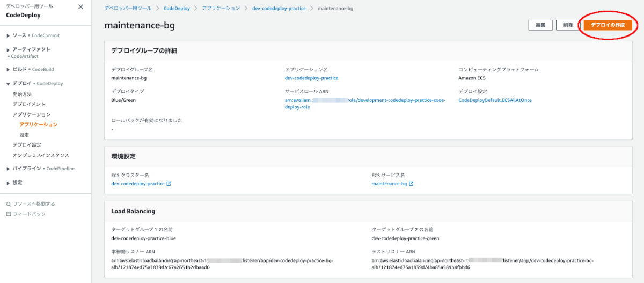
Task: Open the dev-codedeploy-practice application name link
Action: (311, 78)
